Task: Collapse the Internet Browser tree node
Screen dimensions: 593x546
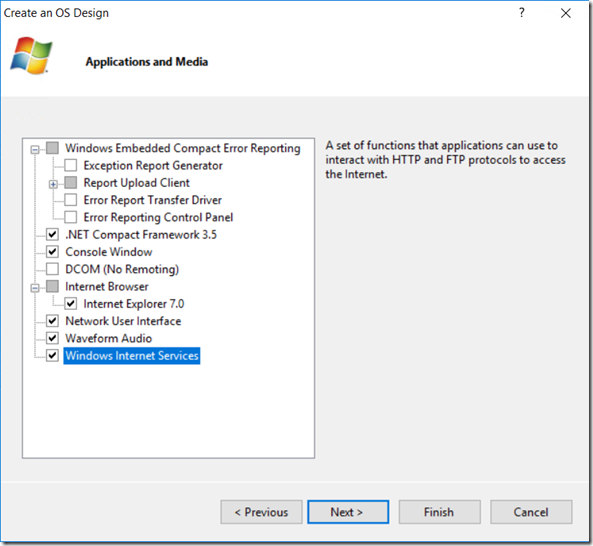Action: [x=35, y=288]
